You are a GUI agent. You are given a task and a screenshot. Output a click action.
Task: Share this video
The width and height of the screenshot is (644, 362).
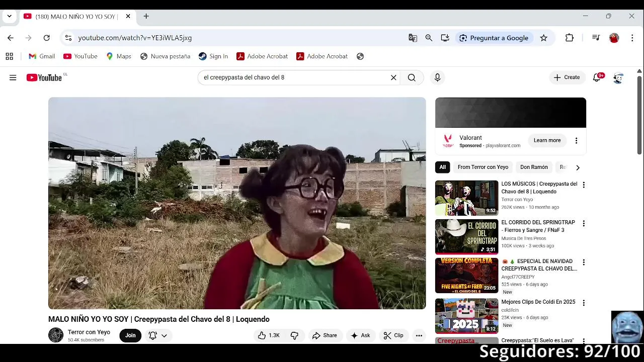coord(325,335)
